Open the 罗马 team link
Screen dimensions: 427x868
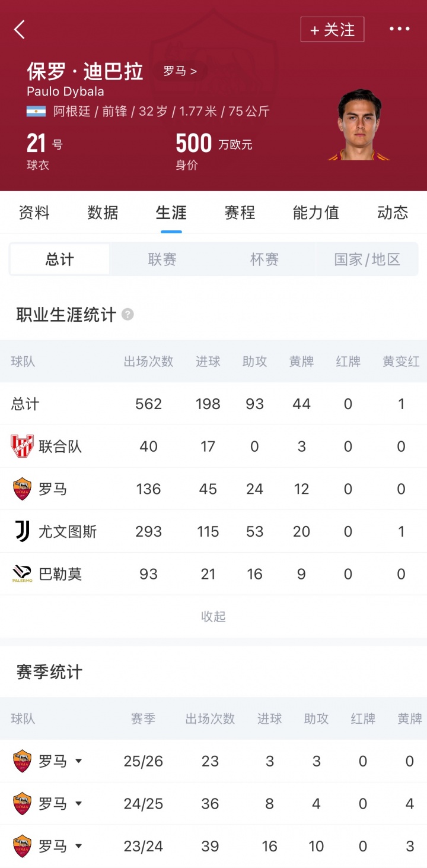(180, 72)
